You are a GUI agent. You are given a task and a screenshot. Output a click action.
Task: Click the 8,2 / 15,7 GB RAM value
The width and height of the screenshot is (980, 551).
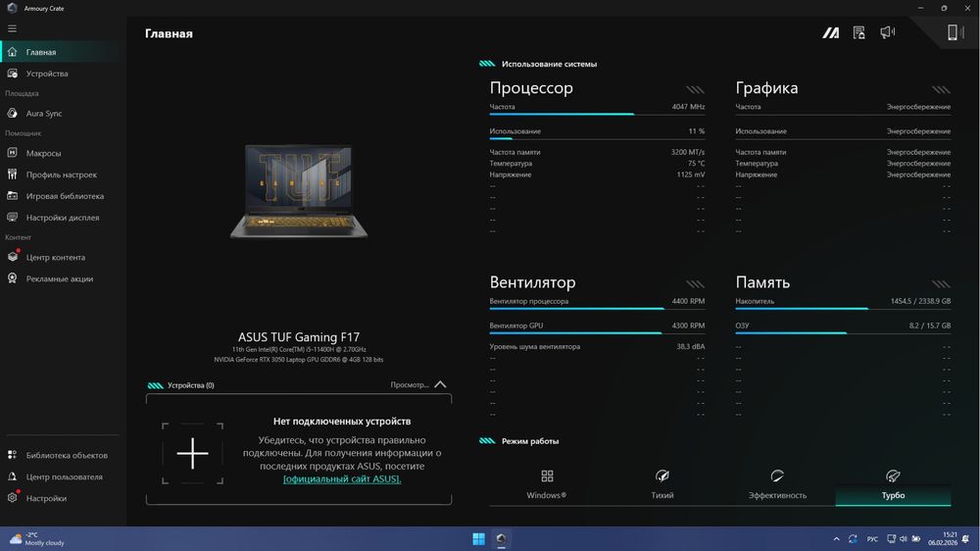[930, 326]
